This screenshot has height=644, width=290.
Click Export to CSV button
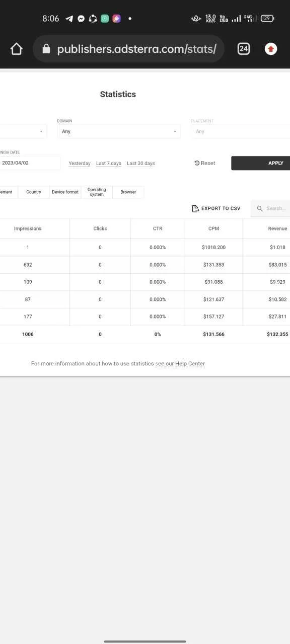[x=216, y=208]
